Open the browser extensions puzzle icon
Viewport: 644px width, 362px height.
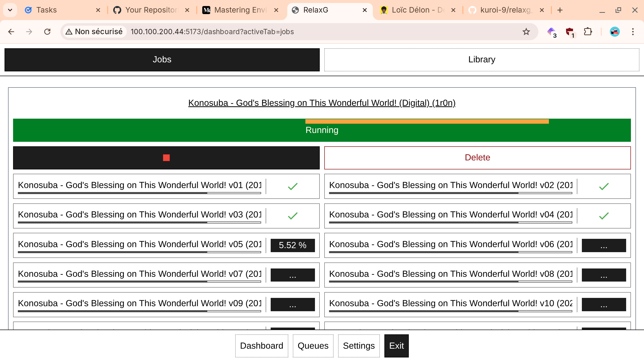(588, 32)
